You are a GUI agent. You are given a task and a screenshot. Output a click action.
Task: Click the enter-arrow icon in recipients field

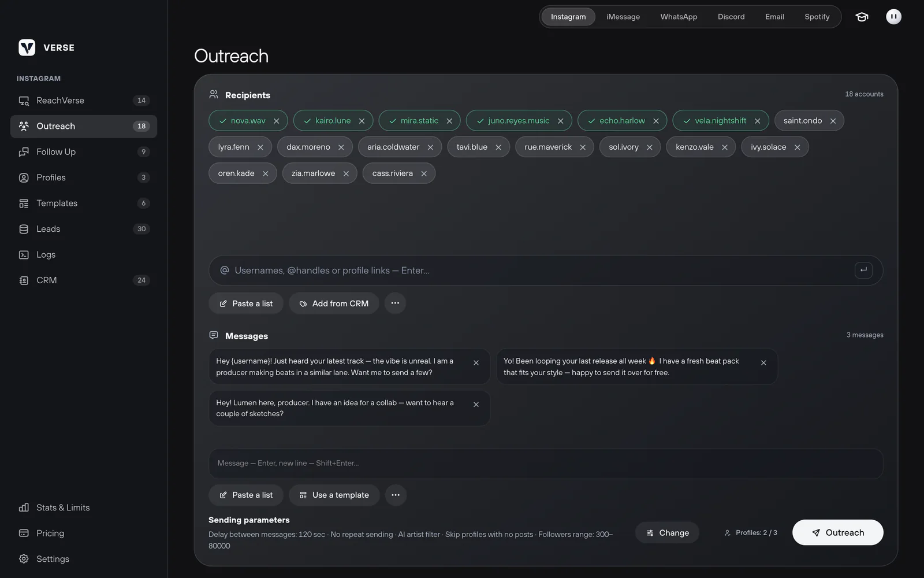(863, 270)
